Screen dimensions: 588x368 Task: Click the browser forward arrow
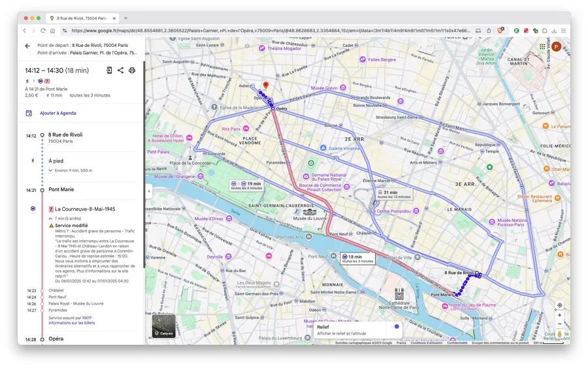pyautogui.click(x=33, y=31)
